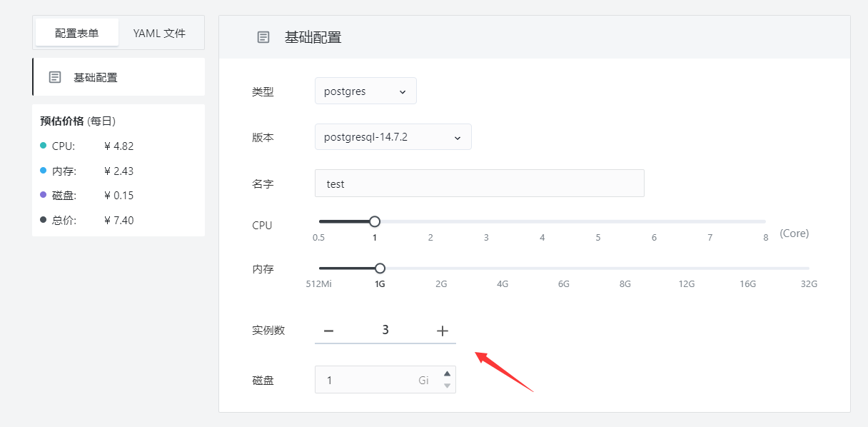Open the 版本 postgresql-14.7.2 dropdown
The height and width of the screenshot is (427, 868).
[x=393, y=137]
